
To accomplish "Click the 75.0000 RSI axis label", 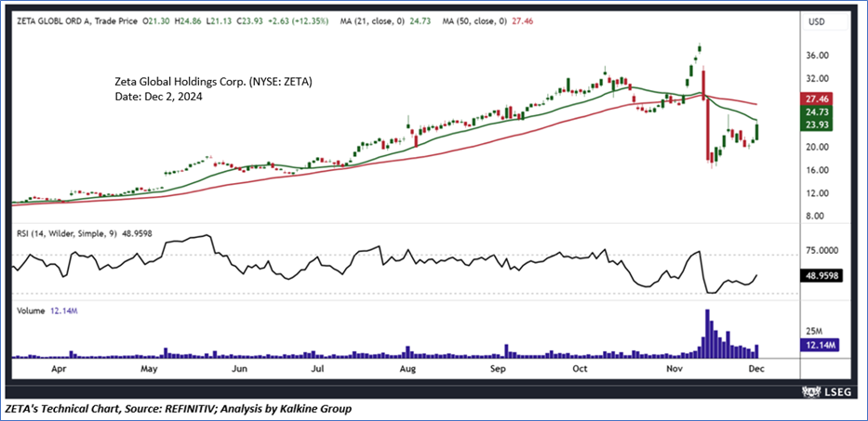I will (821, 250).
